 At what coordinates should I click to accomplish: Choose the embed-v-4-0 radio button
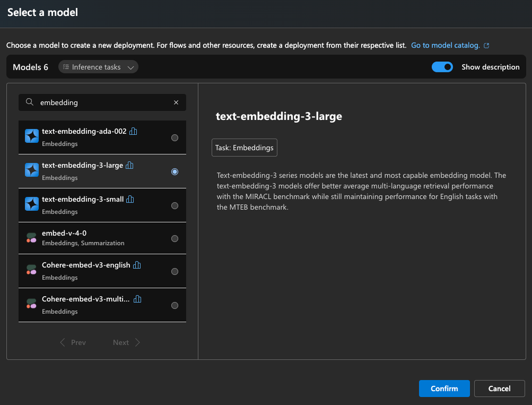[x=175, y=239]
